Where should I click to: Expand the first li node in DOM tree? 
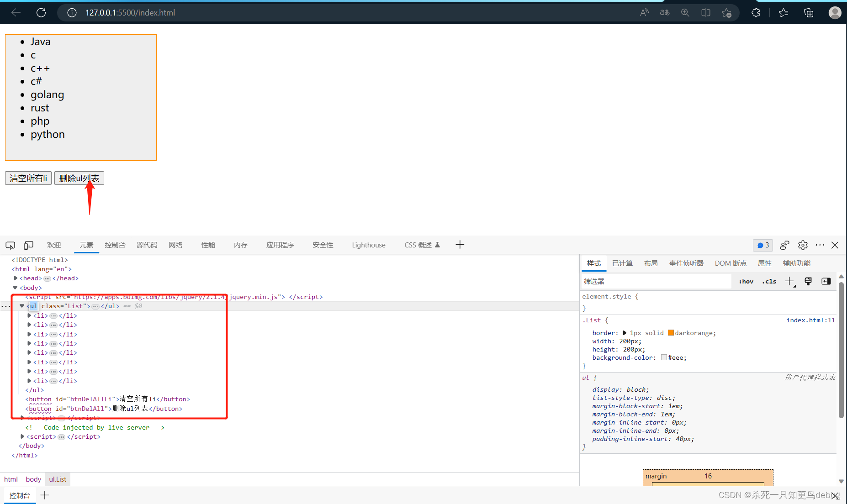(x=29, y=315)
